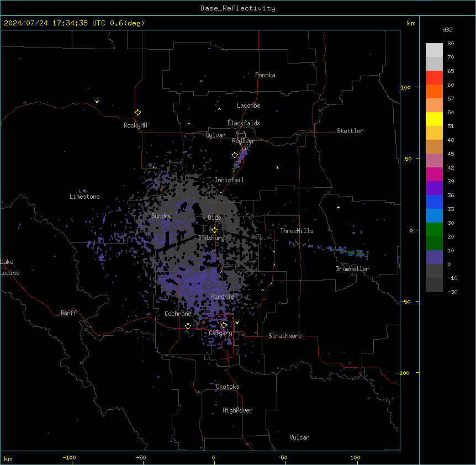Select the magenta 39-42 dBZ swatch

[434, 174]
